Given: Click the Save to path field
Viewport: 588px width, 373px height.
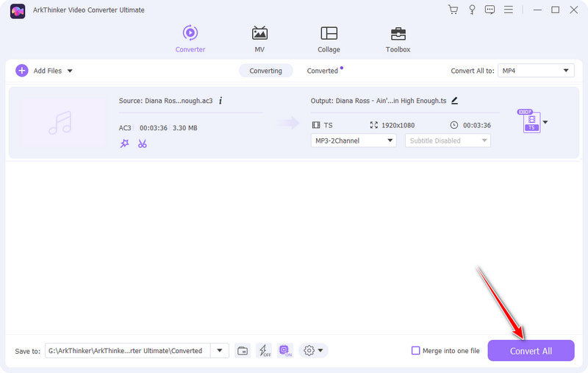Looking at the screenshot, I should 127,351.
